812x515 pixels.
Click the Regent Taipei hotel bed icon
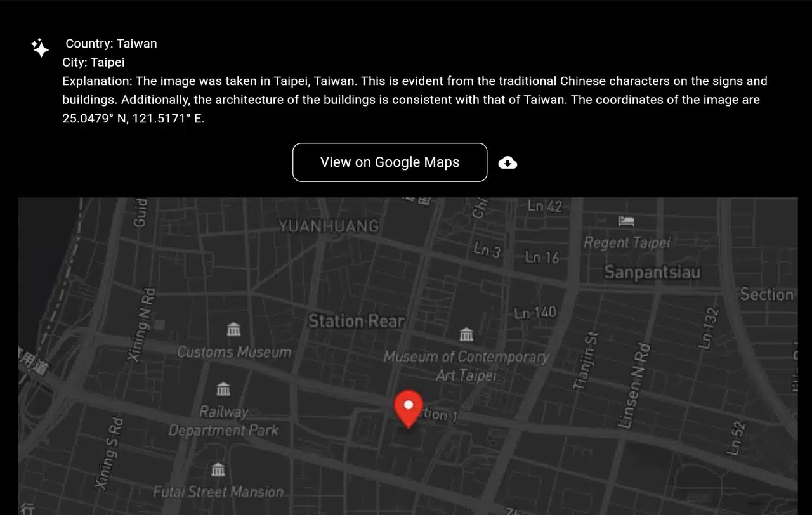tap(626, 221)
